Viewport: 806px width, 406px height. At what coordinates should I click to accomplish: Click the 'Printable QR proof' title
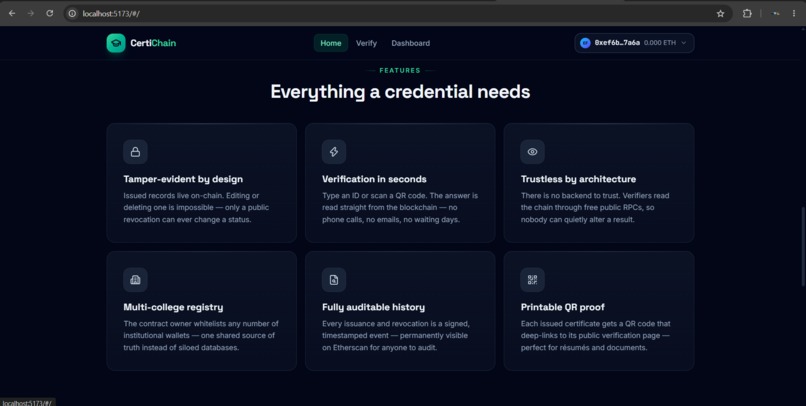[x=563, y=307]
